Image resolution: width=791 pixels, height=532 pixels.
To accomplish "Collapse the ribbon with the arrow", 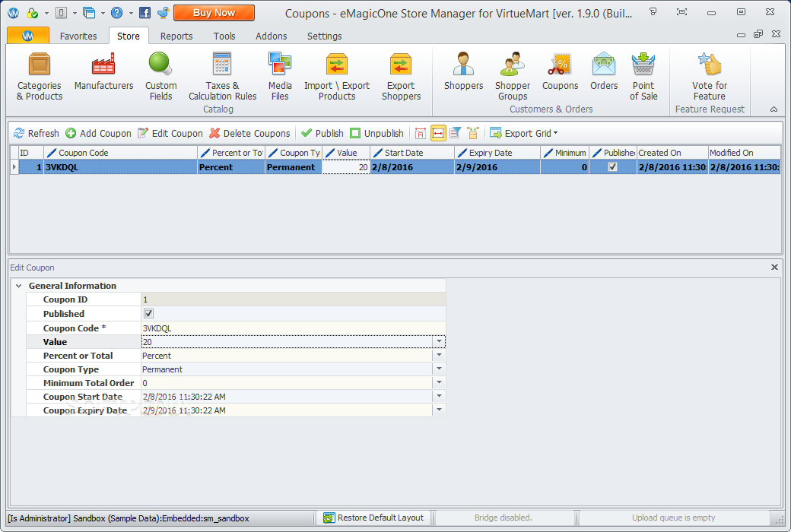I will click(x=774, y=109).
